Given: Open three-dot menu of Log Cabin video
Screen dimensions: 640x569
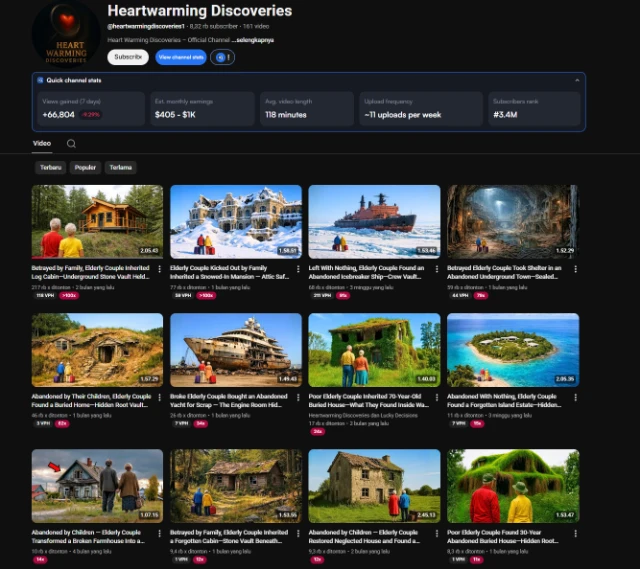Looking at the screenshot, I should click(x=157, y=268).
